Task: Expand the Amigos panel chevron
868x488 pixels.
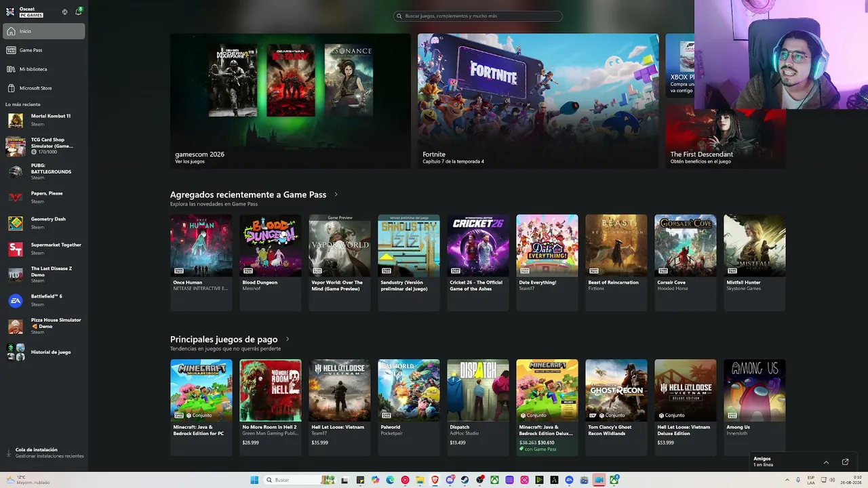Action: (x=826, y=462)
